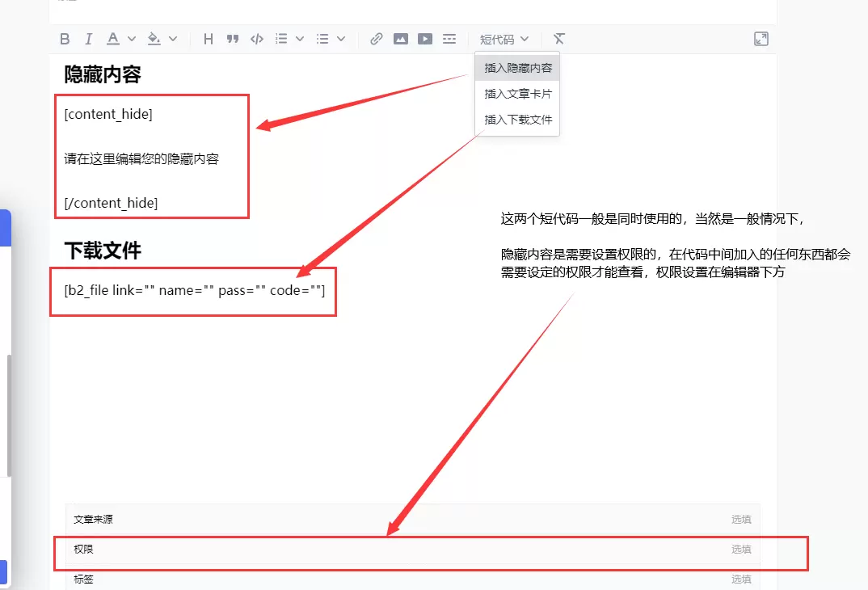Insert a horizontal divider line
This screenshot has width=868, height=590.
tap(449, 38)
